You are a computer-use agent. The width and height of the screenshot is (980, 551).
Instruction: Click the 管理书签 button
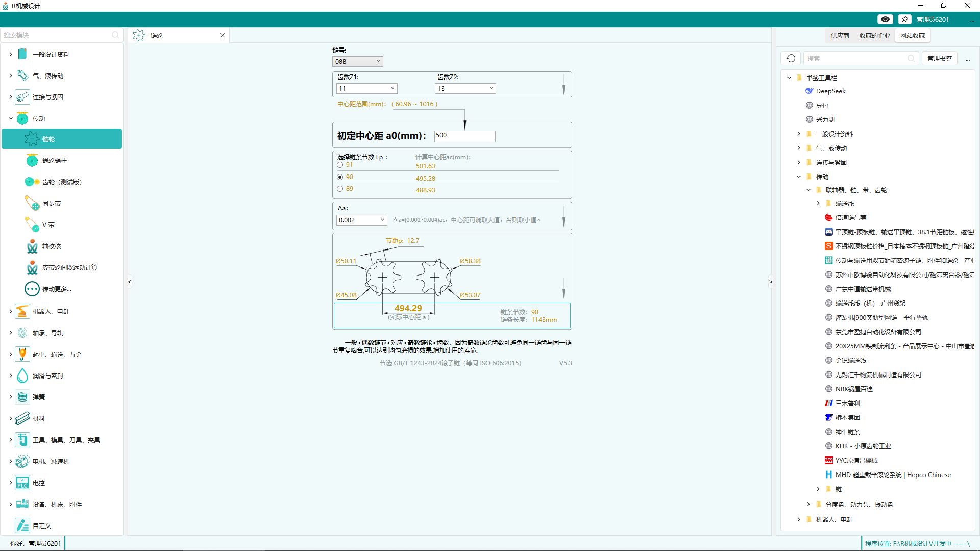coord(939,58)
